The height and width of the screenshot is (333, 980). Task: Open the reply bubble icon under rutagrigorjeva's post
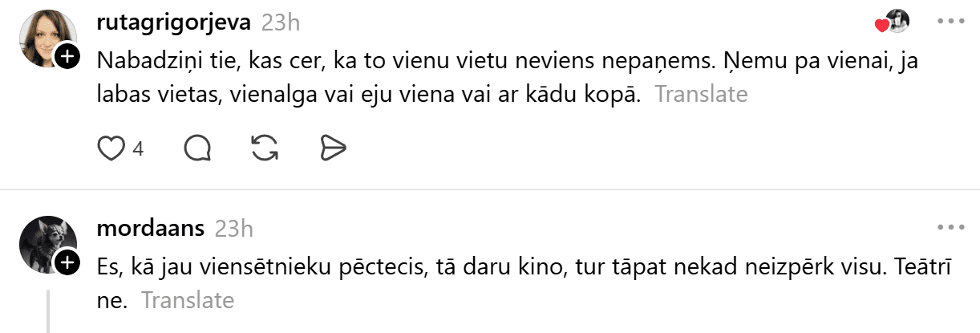[x=197, y=148]
